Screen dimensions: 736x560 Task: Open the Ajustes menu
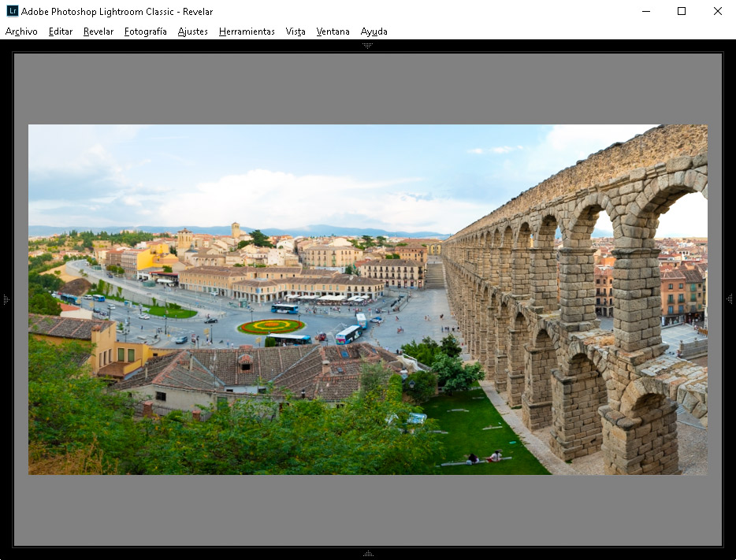(192, 32)
